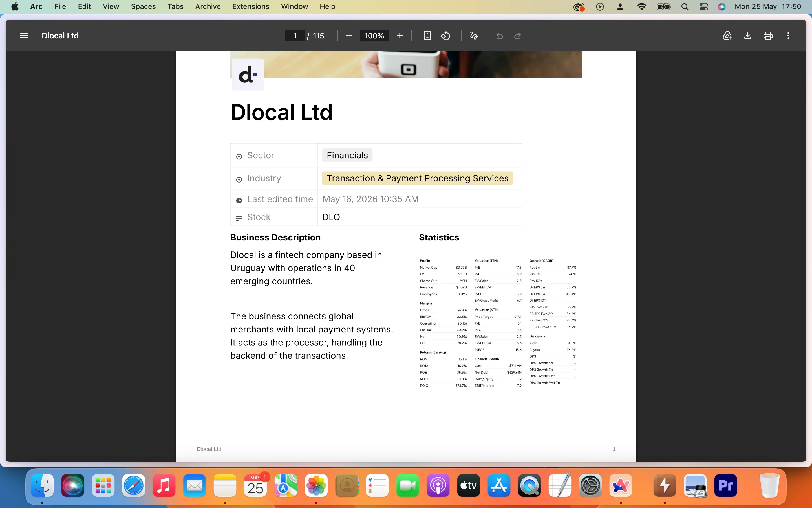The height and width of the screenshot is (508, 812).
Task: Open Finder from the dock
Action: [x=42, y=485]
